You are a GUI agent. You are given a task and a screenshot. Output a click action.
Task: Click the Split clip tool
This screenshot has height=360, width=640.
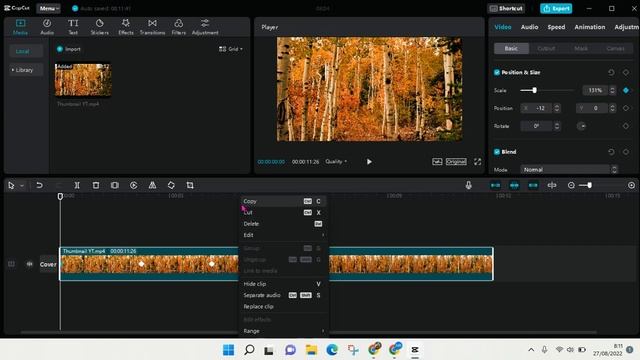(x=77, y=185)
